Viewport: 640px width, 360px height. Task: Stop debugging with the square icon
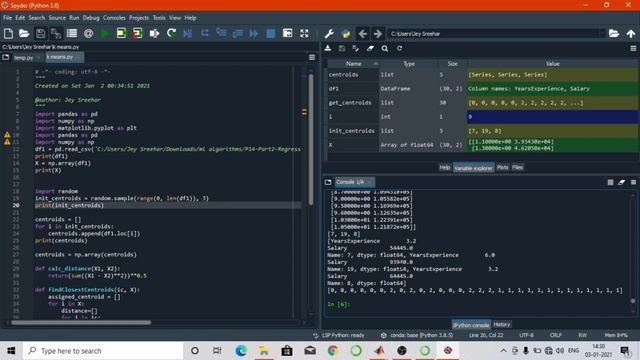click(x=271, y=33)
